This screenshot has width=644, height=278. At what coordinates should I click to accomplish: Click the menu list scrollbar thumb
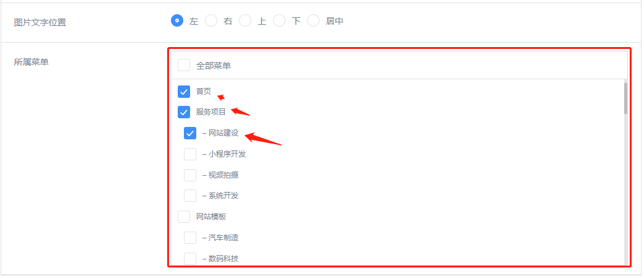[x=625, y=98]
